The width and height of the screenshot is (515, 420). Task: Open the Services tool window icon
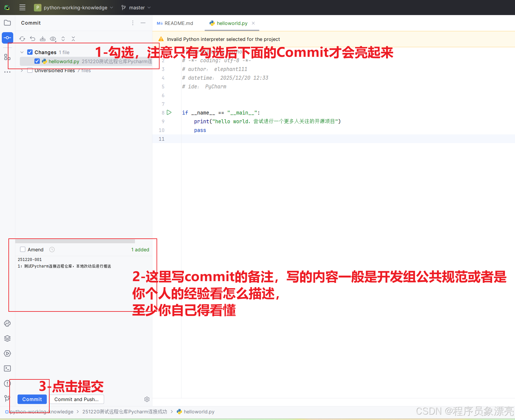tap(8, 354)
